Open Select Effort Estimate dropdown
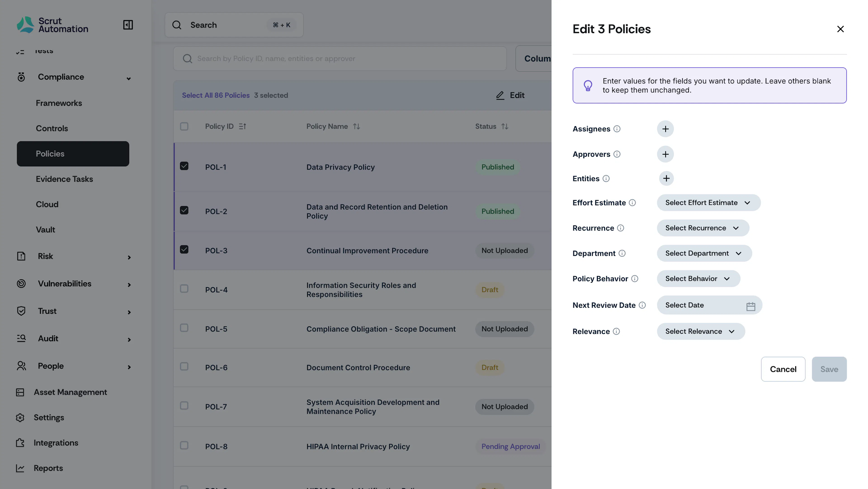 click(x=709, y=203)
